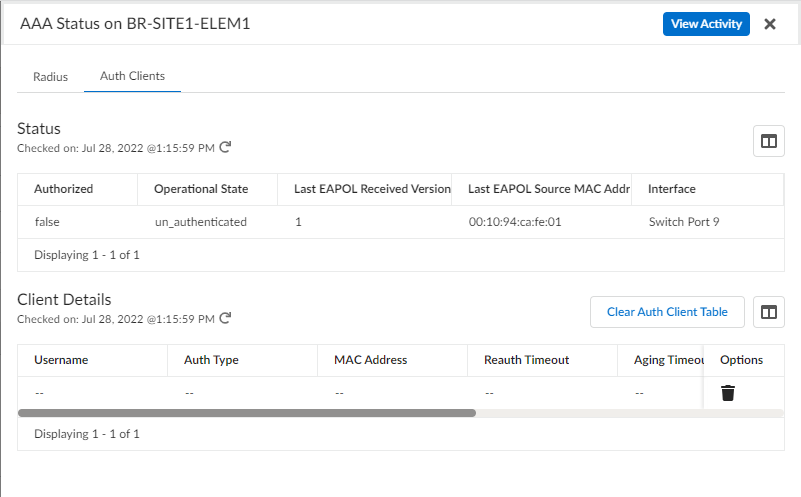
Task: Open column settings for Client Details table
Action: [x=768, y=312]
